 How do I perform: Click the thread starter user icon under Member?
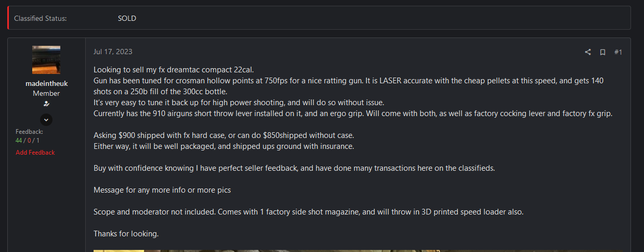[46, 104]
